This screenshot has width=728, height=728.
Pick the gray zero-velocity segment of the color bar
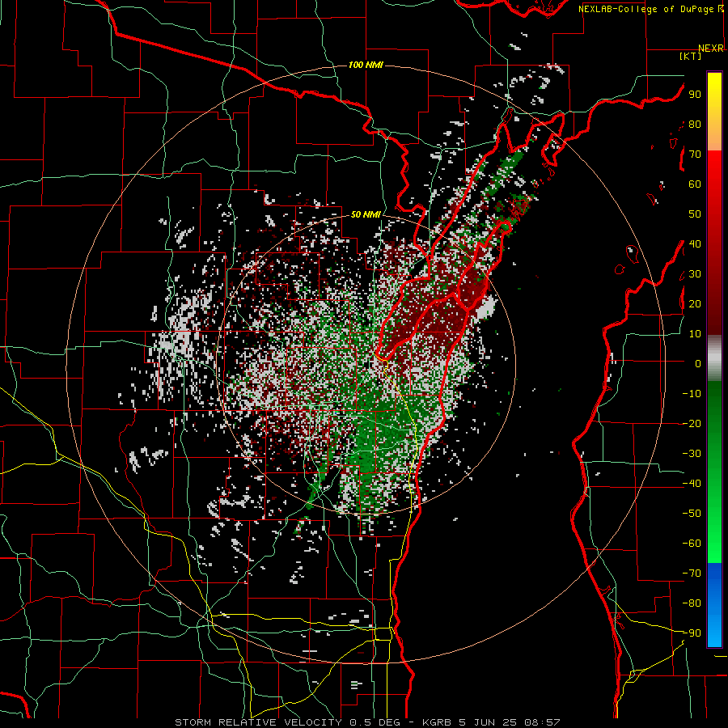(714, 358)
